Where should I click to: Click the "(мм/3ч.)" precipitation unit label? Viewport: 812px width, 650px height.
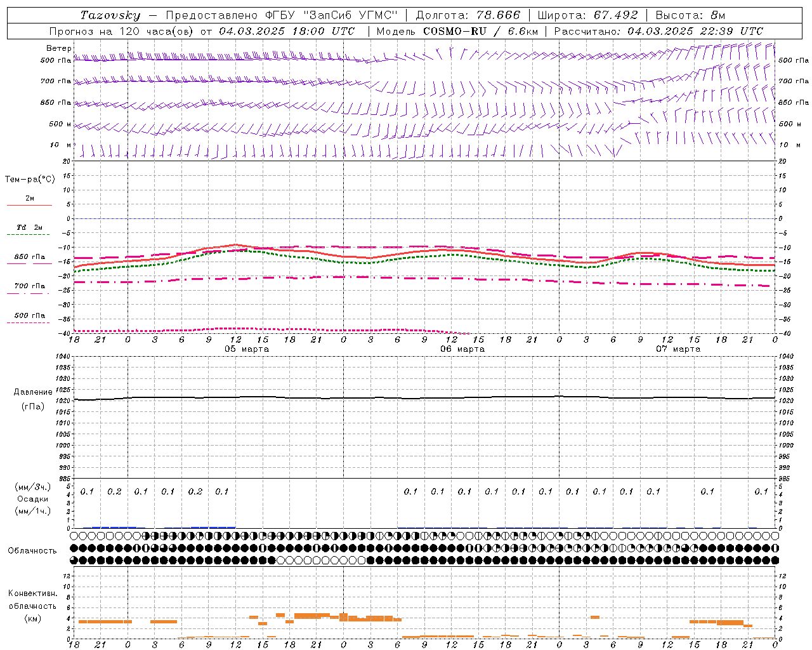click(x=33, y=487)
